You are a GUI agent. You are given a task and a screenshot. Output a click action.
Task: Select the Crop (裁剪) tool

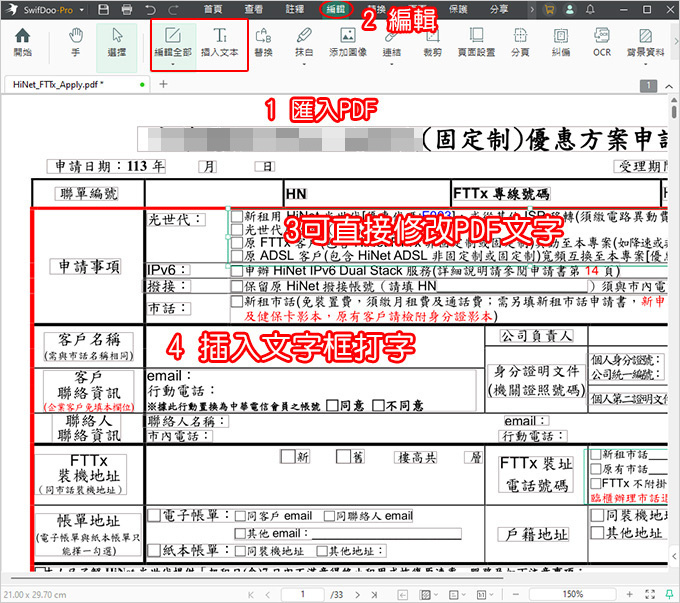(x=432, y=42)
